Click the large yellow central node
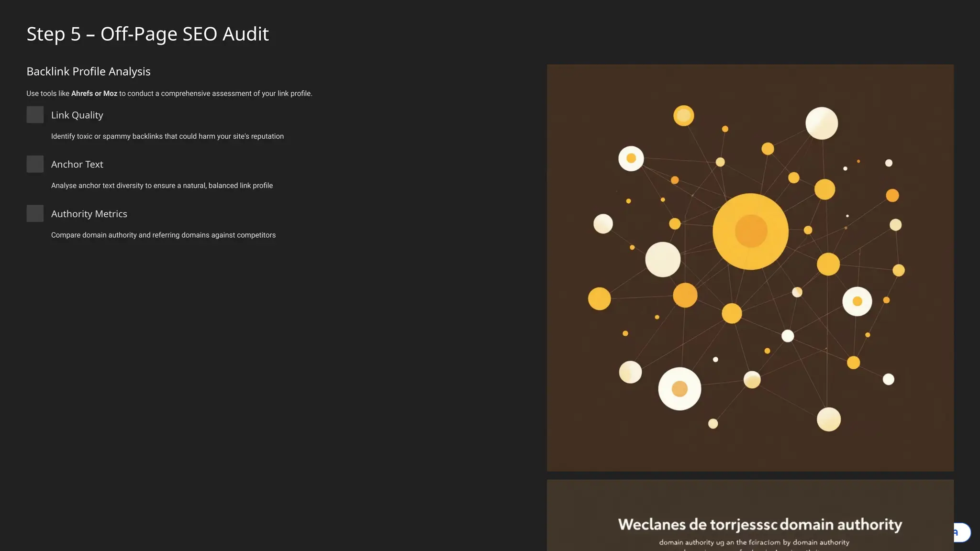This screenshot has width=980, height=551. [750, 231]
